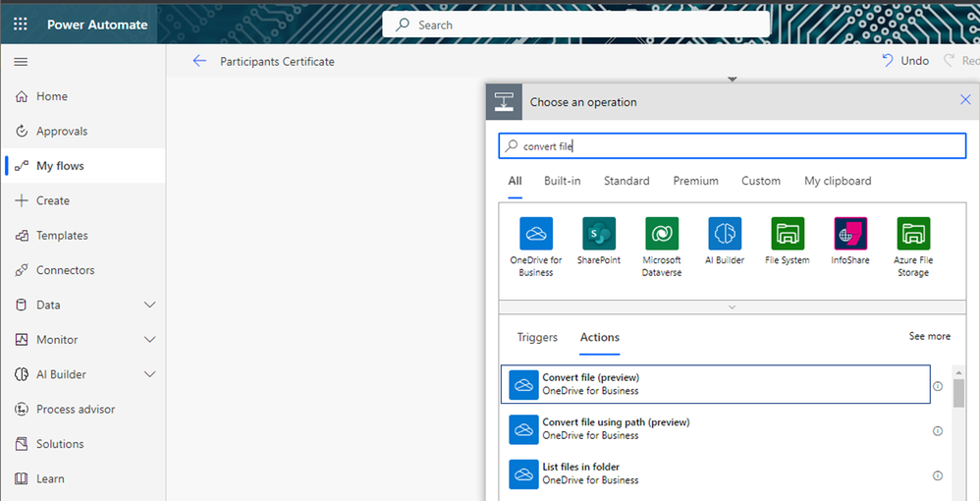Expand the Monitor chevron

[150, 340]
